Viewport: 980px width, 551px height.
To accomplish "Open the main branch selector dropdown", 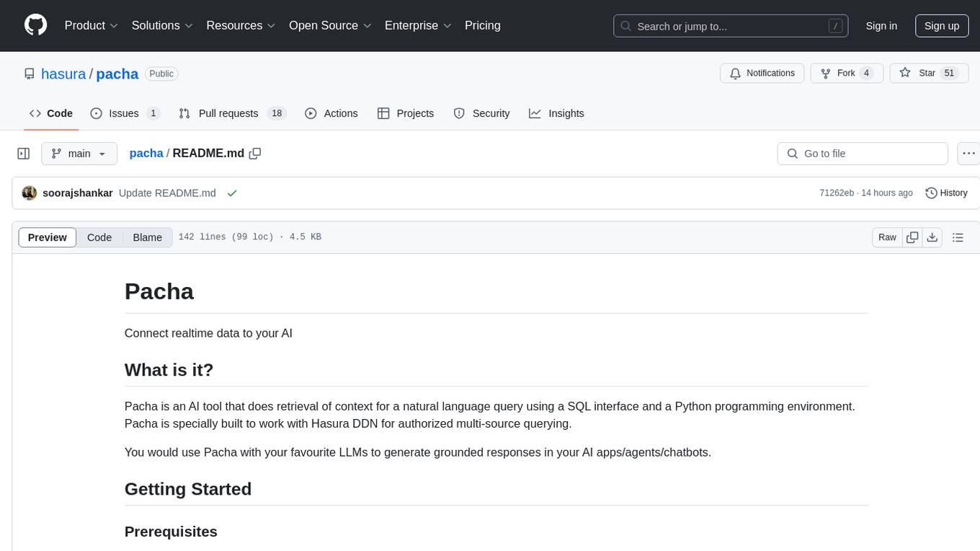I will point(79,154).
